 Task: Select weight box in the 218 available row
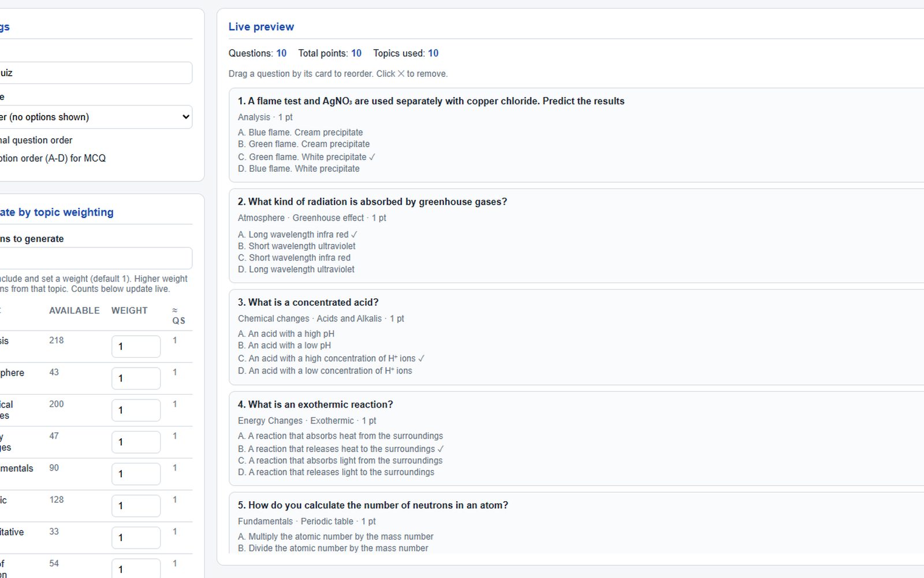coord(136,346)
